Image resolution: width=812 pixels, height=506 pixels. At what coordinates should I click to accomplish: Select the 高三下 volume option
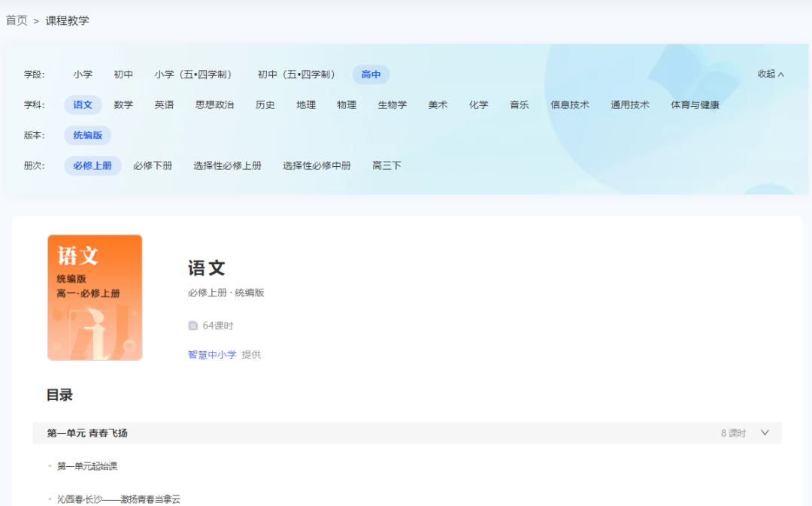(386, 165)
